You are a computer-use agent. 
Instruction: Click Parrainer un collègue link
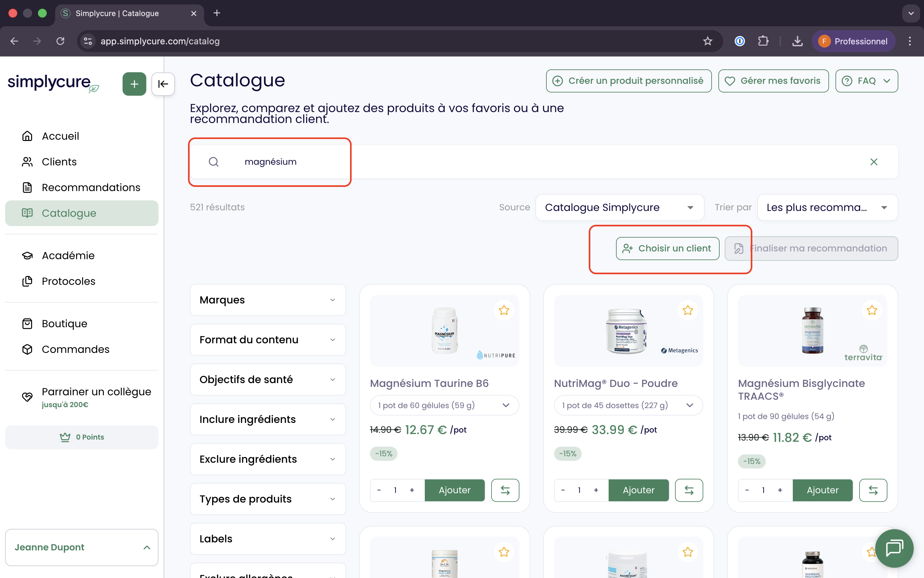click(82, 397)
